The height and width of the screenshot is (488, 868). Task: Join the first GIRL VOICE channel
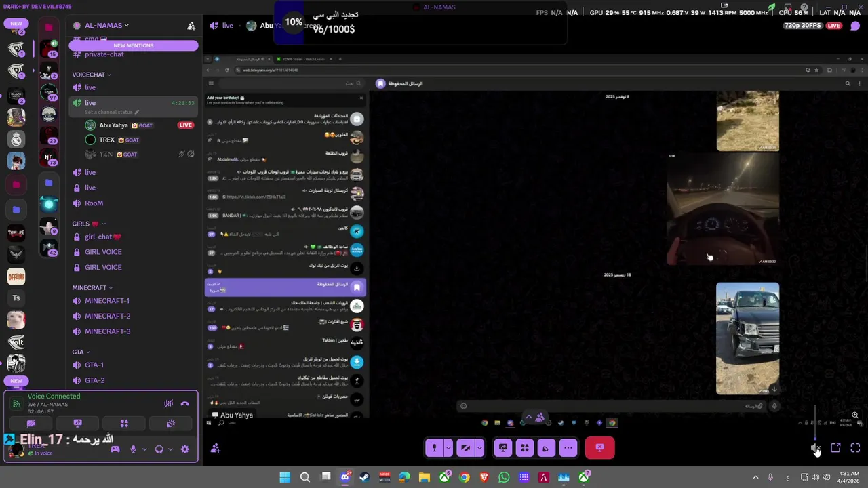tap(103, 252)
